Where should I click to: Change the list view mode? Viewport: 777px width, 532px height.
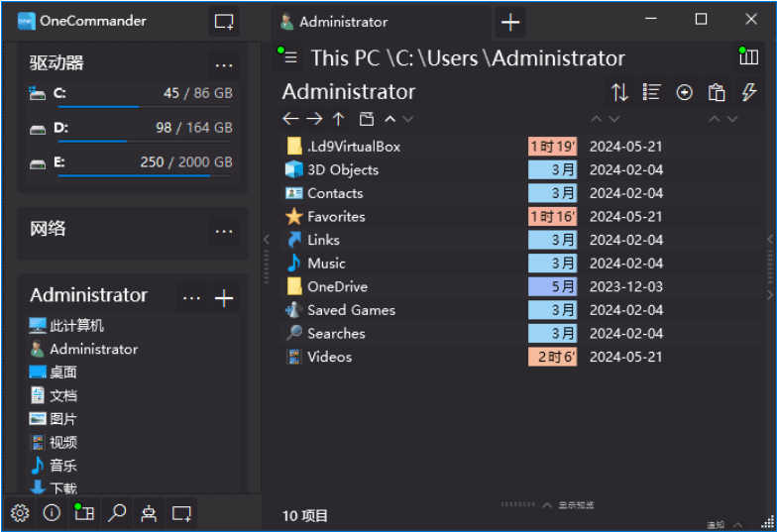[651, 92]
